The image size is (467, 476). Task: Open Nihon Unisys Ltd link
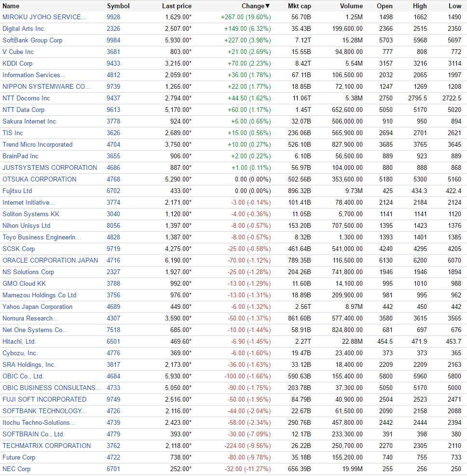tap(27, 225)
